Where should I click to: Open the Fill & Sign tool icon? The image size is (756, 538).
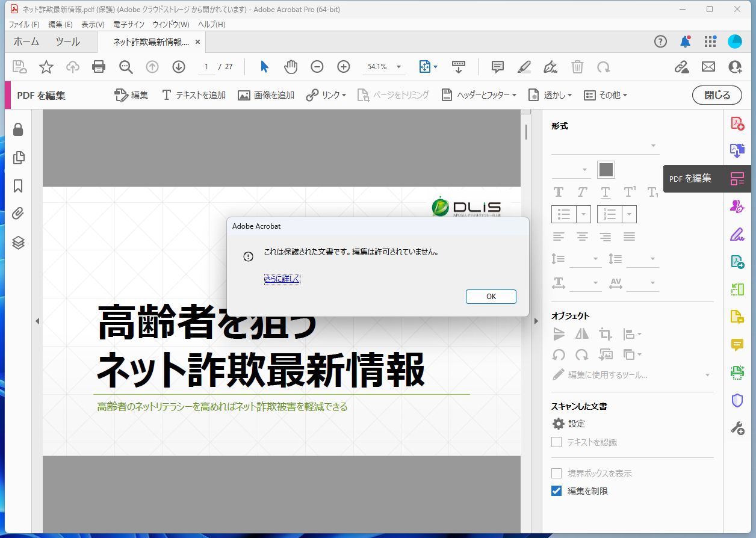click(737, 233)
